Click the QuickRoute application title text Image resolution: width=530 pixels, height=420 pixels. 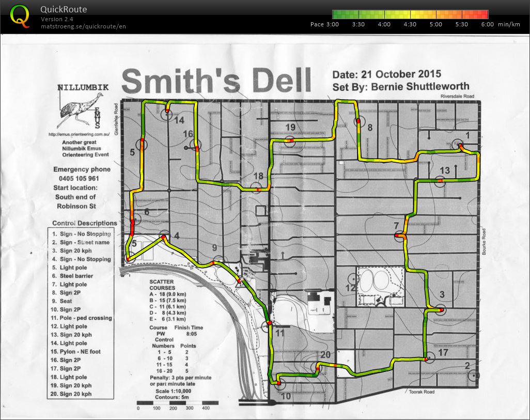click(64, 9)
